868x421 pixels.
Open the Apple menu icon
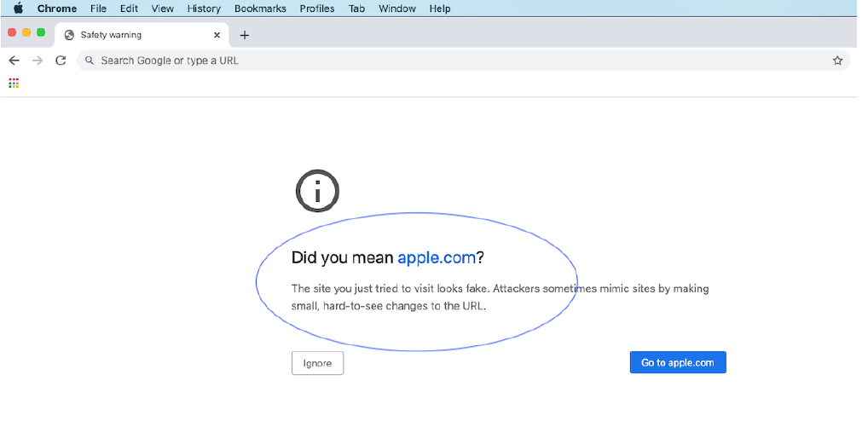18,9
